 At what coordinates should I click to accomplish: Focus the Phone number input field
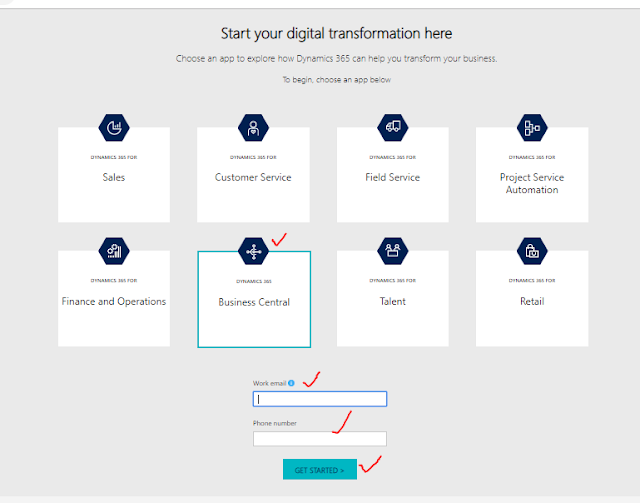click(x=320, y=439)
